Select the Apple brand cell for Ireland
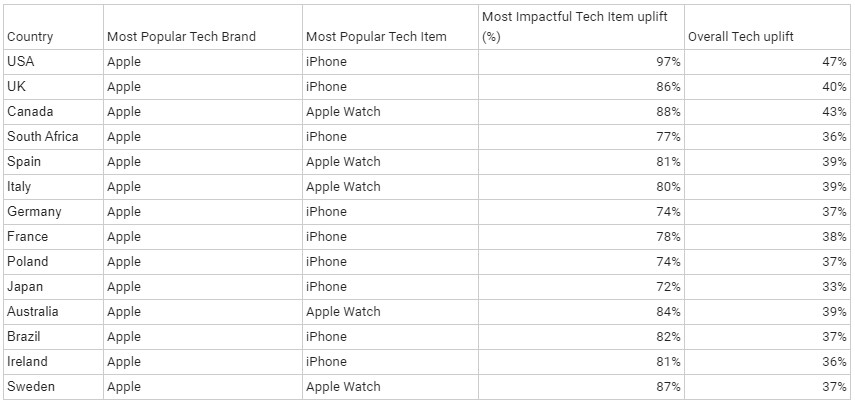The image size is (855, 401). point(124,362)
